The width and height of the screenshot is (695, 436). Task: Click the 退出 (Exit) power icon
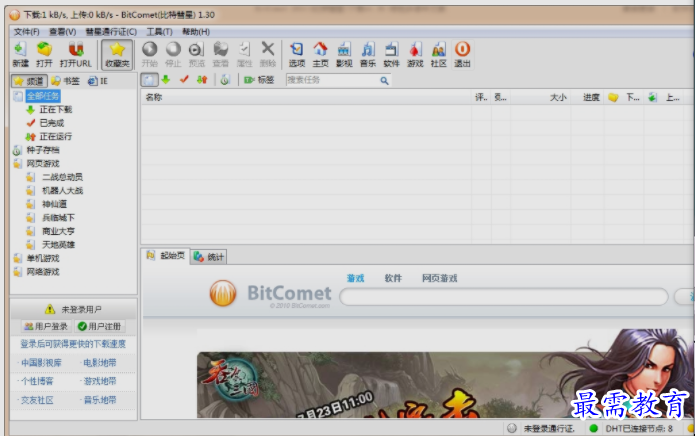pos(462,54)
